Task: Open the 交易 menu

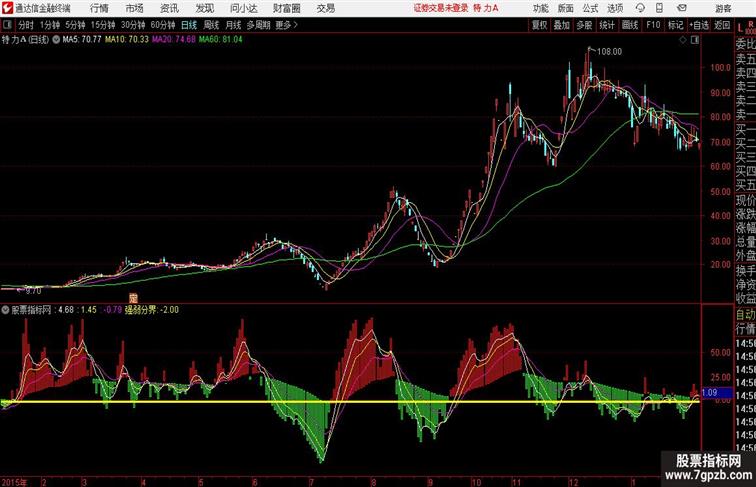Action: pyautogui.click(x=325, y=8)
